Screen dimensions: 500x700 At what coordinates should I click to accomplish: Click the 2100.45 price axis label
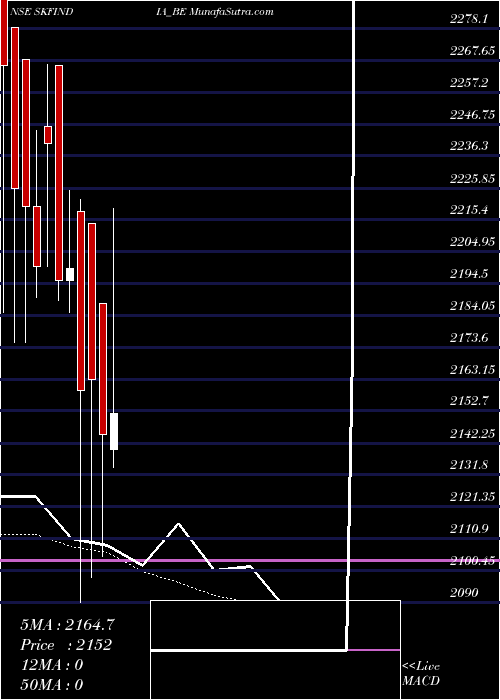click(x=472, y=560)
